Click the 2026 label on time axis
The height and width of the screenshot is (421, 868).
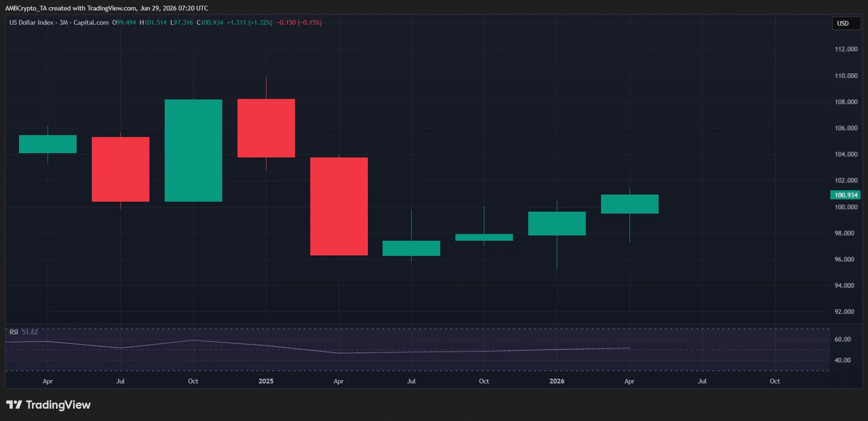[x=557, y=381]
